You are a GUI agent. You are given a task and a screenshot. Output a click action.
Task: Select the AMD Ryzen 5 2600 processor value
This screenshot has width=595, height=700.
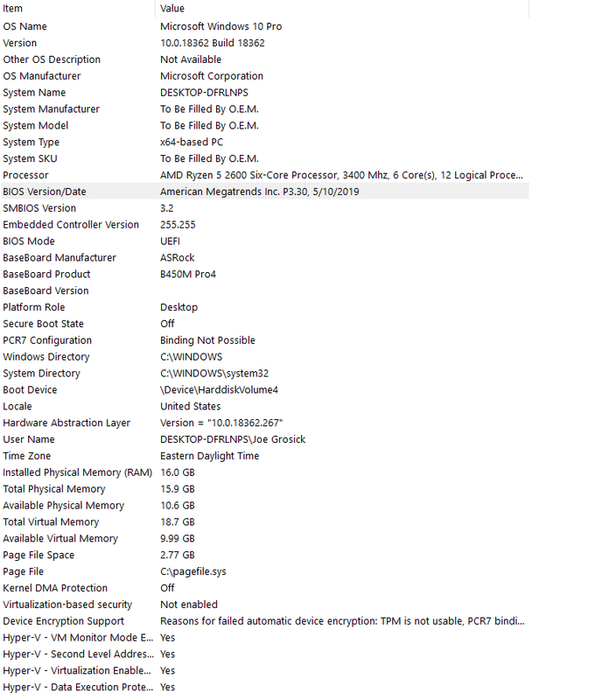click(x=341, y=175)
